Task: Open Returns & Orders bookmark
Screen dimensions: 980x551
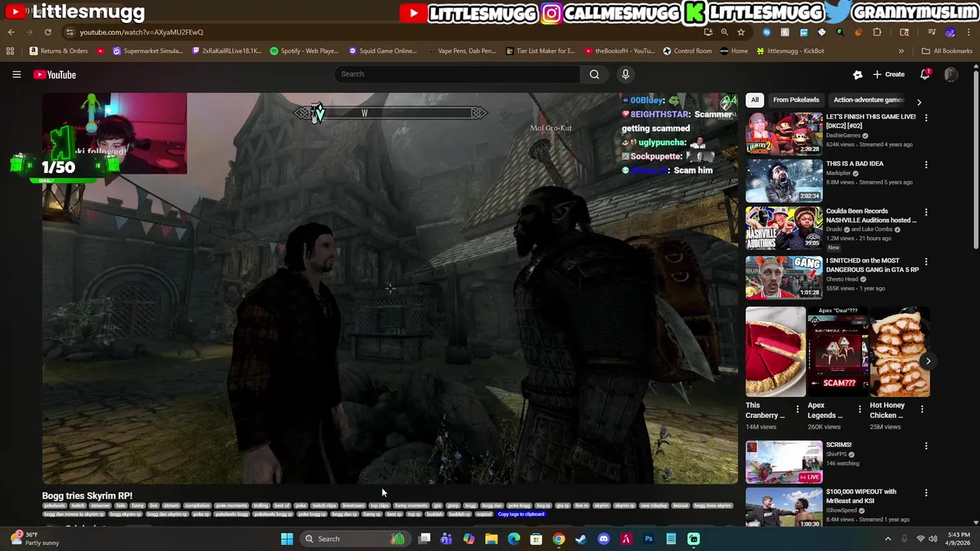Action: pos(59,51)
